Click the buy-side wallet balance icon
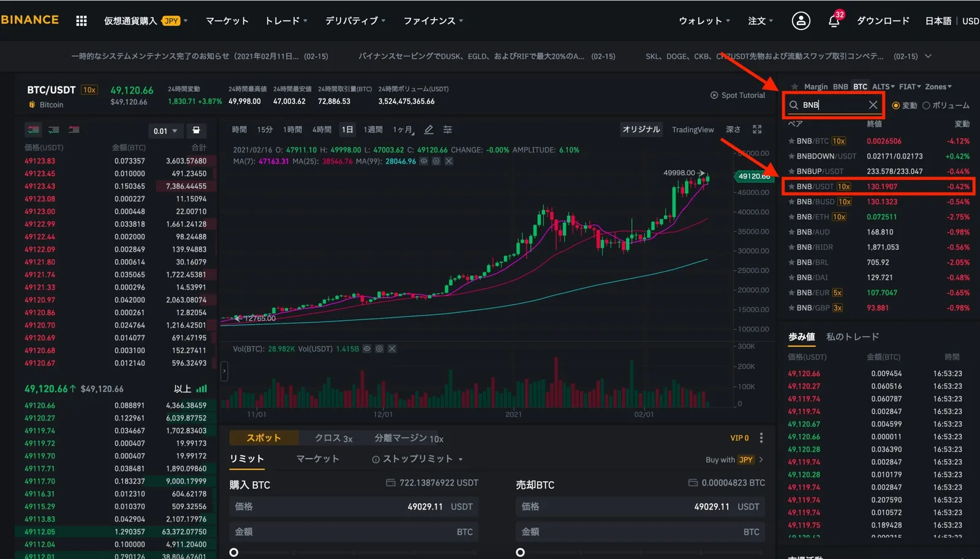The image size is (980, 559). 391,483
